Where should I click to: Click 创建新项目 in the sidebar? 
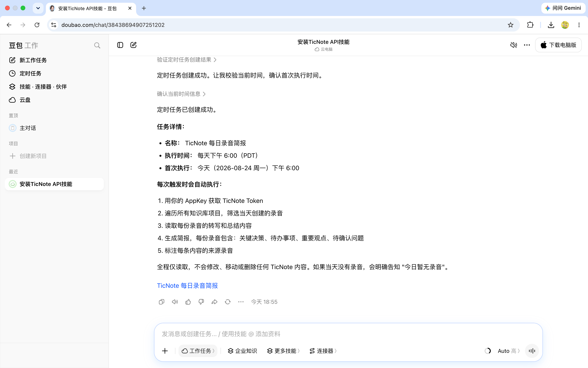[54, 156]
